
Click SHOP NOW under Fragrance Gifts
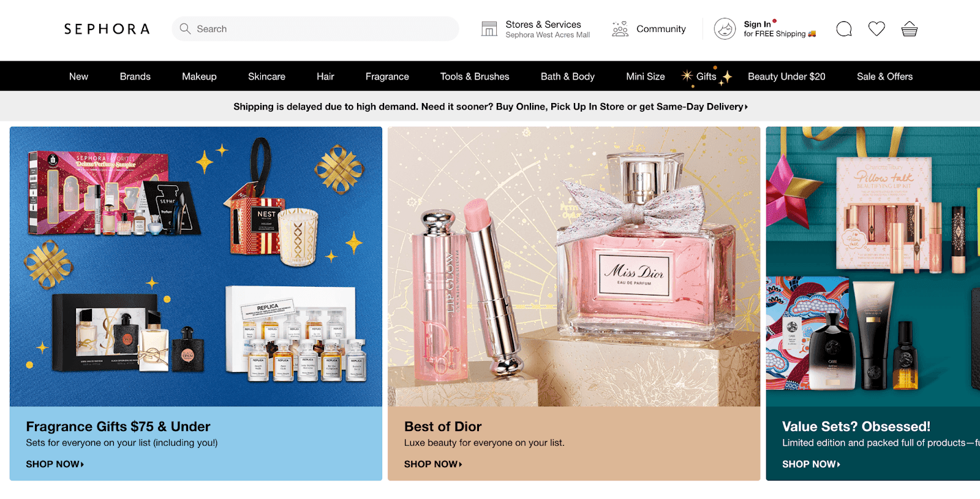point(55,464)
